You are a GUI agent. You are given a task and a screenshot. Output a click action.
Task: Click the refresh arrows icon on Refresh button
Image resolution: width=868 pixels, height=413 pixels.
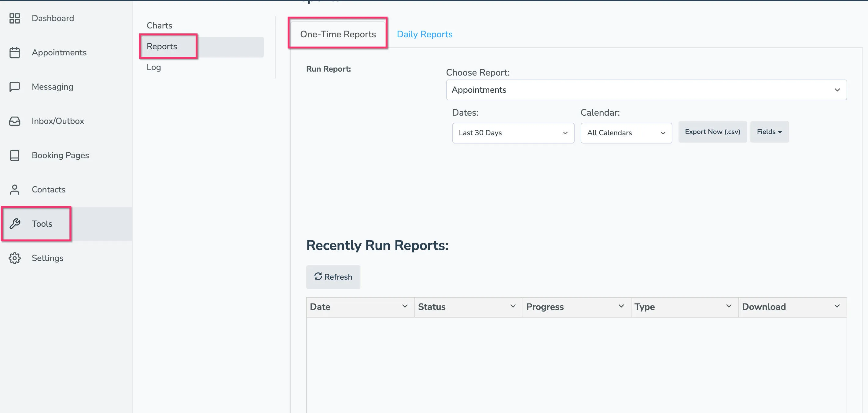(x=318, y=277)
